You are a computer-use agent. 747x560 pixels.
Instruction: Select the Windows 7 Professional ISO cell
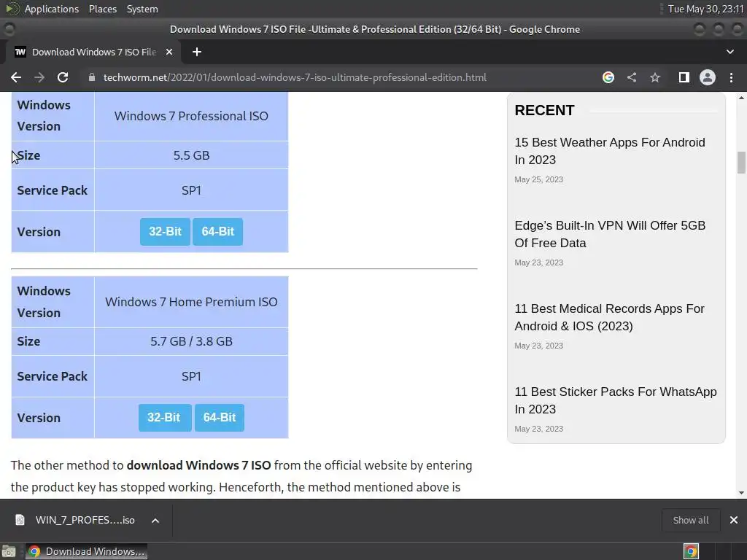191,116
